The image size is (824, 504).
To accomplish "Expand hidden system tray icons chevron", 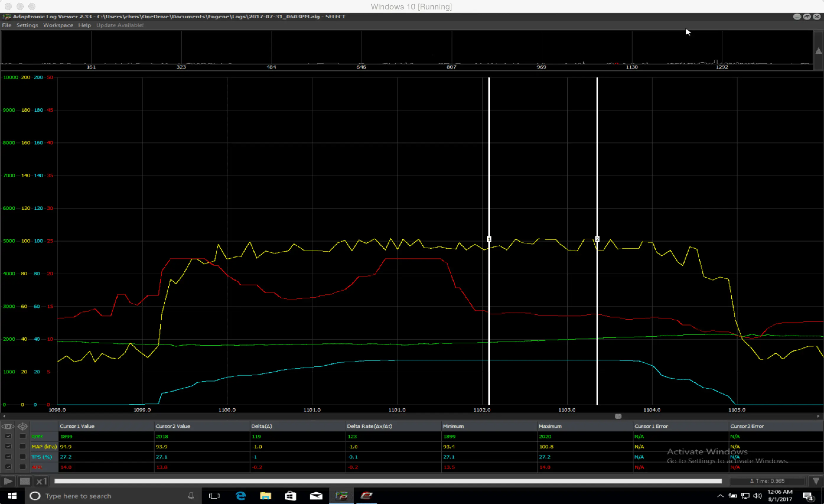I will pyautogui.click(x=720, y=496).
